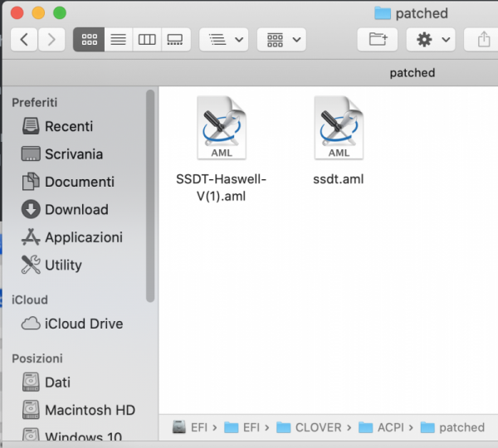Open Applicazioni in the sidebar

(83, 237)
